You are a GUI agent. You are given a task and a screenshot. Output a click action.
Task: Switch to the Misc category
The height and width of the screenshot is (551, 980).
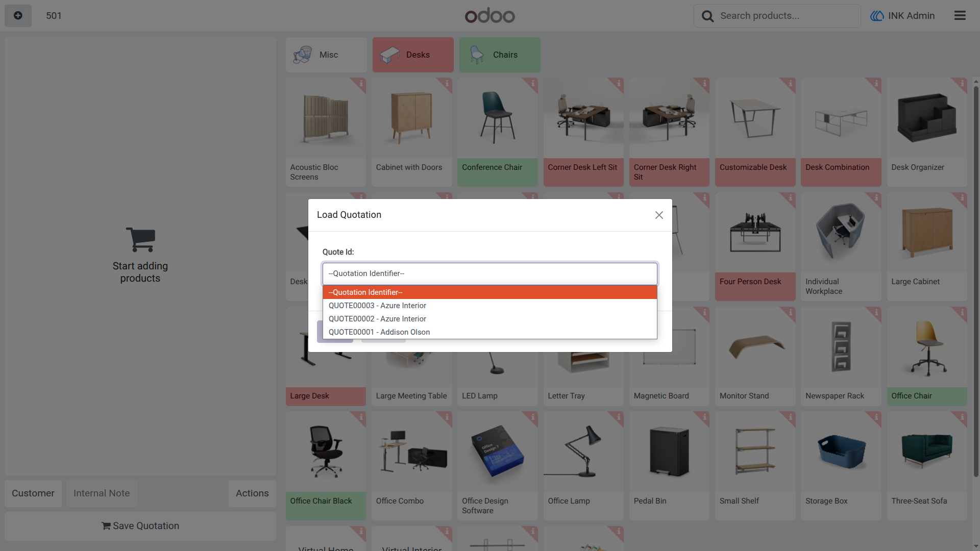click(326, 55)
